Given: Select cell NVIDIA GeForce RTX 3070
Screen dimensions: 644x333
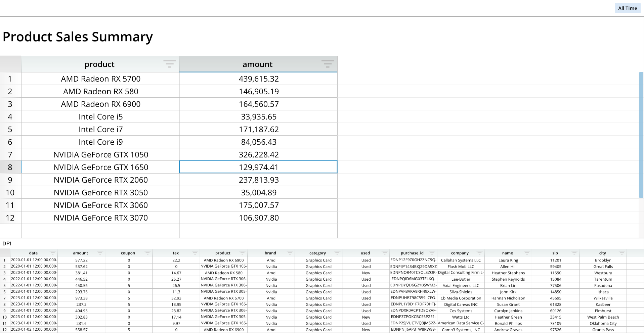Looking at the screenshot, I should tap(100, 218).
